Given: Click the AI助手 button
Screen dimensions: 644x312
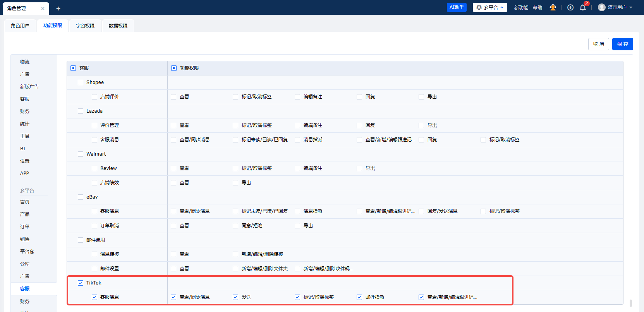Looking at the screenshot, I should (457, 7).
